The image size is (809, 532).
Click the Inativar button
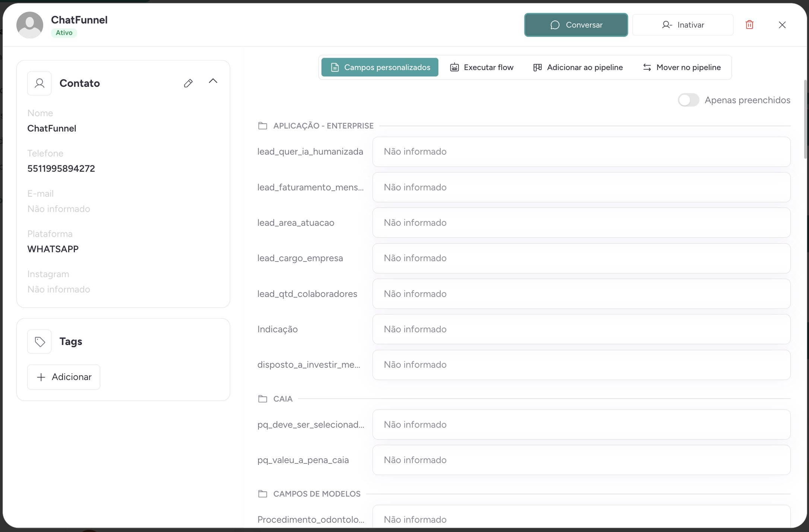click(x=683, y=25)
